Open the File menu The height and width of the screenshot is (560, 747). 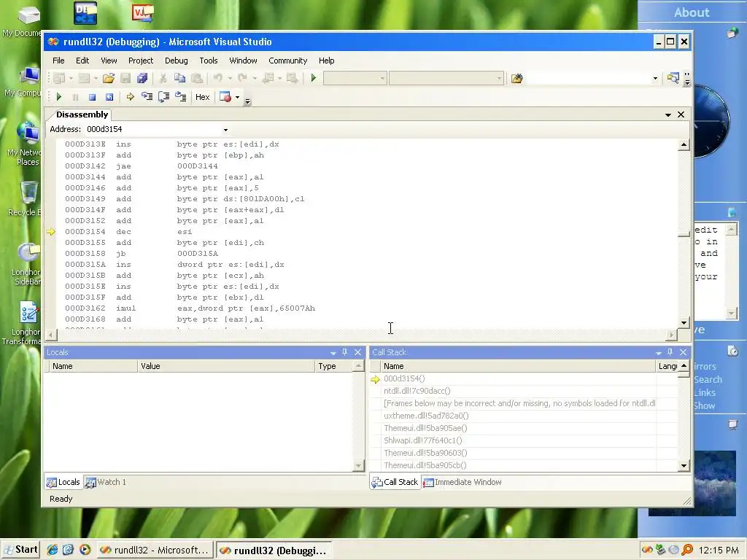(x=58, y=61)
